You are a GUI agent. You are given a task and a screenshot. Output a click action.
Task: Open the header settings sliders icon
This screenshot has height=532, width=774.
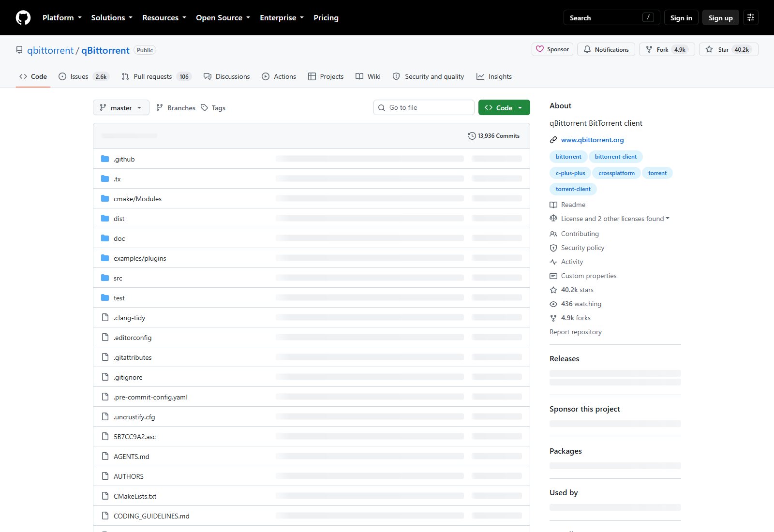tap(751, 17)
